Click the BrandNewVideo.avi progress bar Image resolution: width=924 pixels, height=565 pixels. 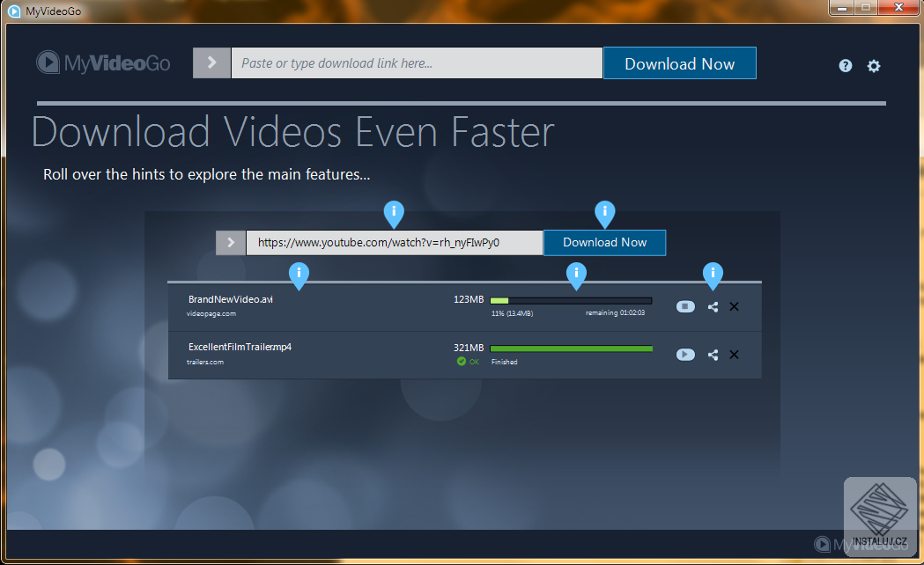[x=571, y=300]
